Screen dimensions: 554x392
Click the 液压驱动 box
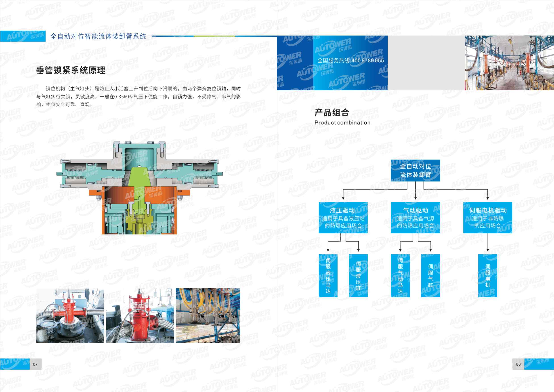(343, 217)
